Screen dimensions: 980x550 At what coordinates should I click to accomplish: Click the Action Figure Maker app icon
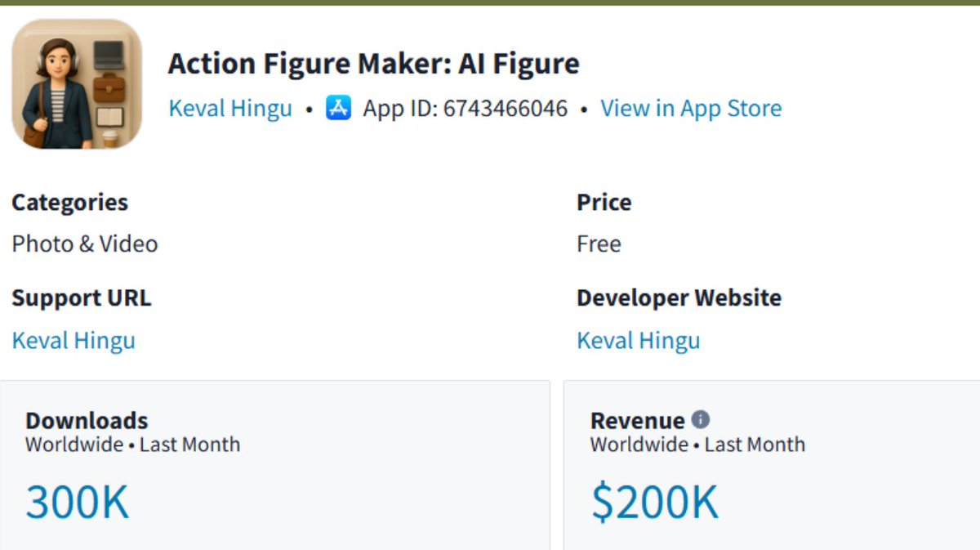pos(77,84)
